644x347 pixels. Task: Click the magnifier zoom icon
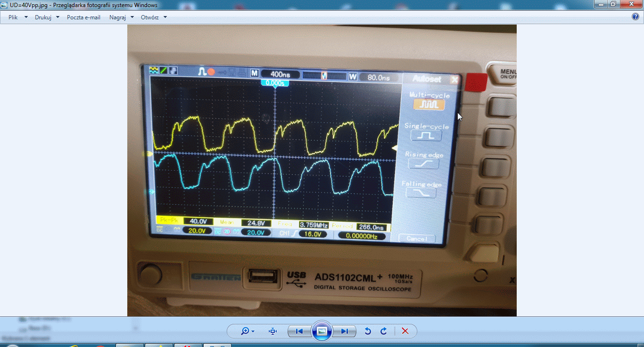(x=245, y=331)
